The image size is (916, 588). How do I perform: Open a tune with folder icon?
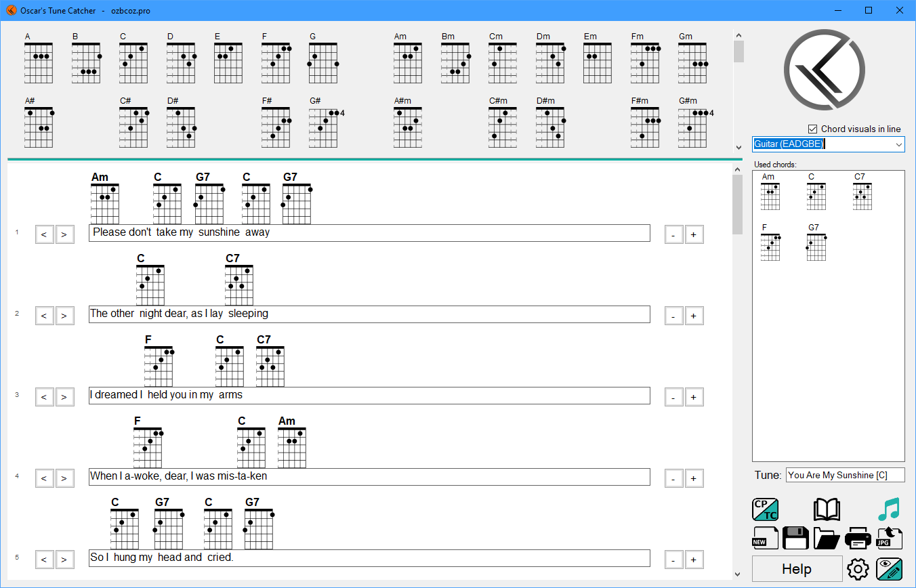point(827,538)
